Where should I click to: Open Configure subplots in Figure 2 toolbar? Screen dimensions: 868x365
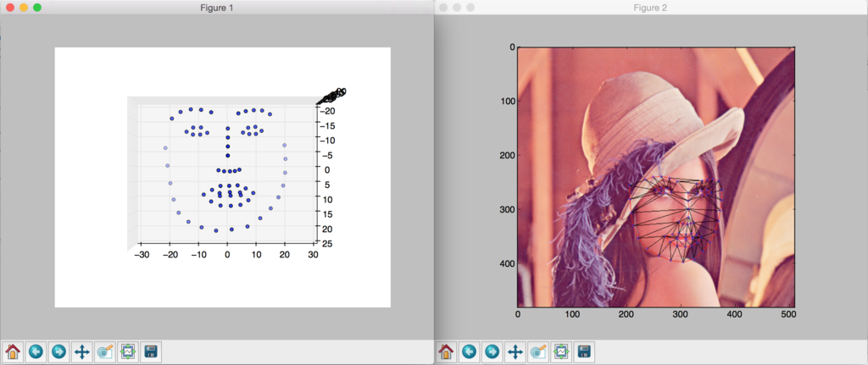pos(561,351)
